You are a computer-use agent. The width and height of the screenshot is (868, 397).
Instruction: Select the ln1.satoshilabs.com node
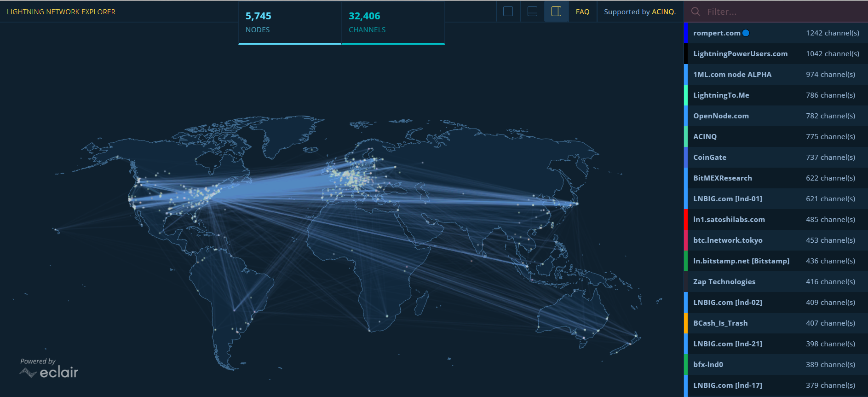pos(776,219)
